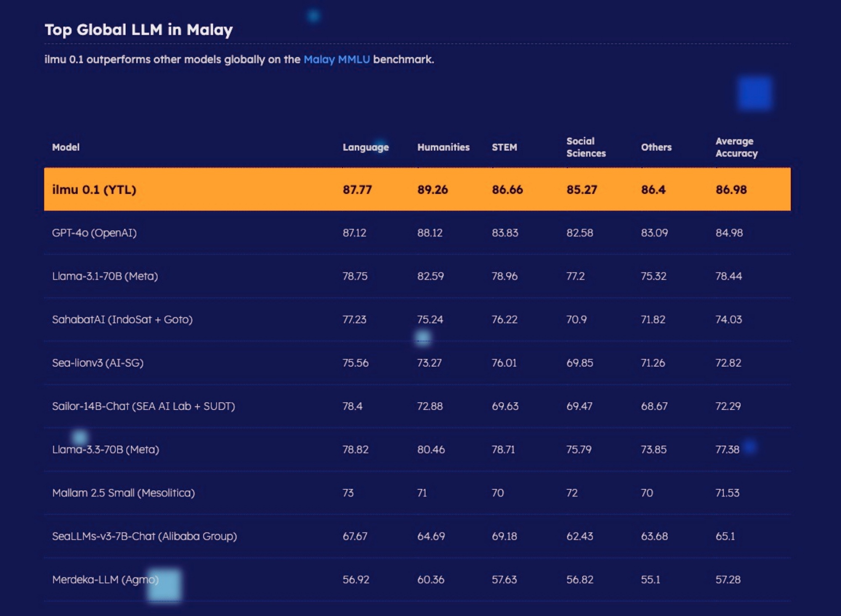The height and width of the screenshot is (616, 841).
Task: Click Mallam 2.5 Small average accuracy 71.53
Action: (x=727, y=492)
